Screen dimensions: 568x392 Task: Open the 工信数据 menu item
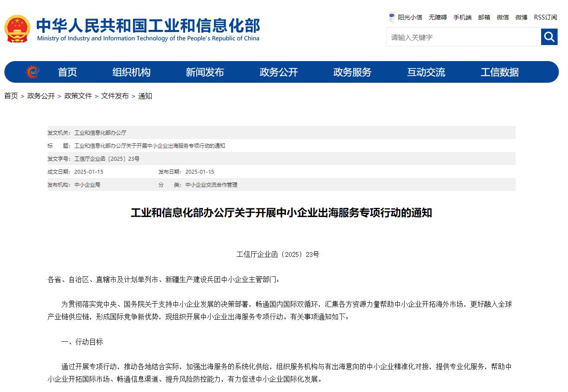point(500,72)
